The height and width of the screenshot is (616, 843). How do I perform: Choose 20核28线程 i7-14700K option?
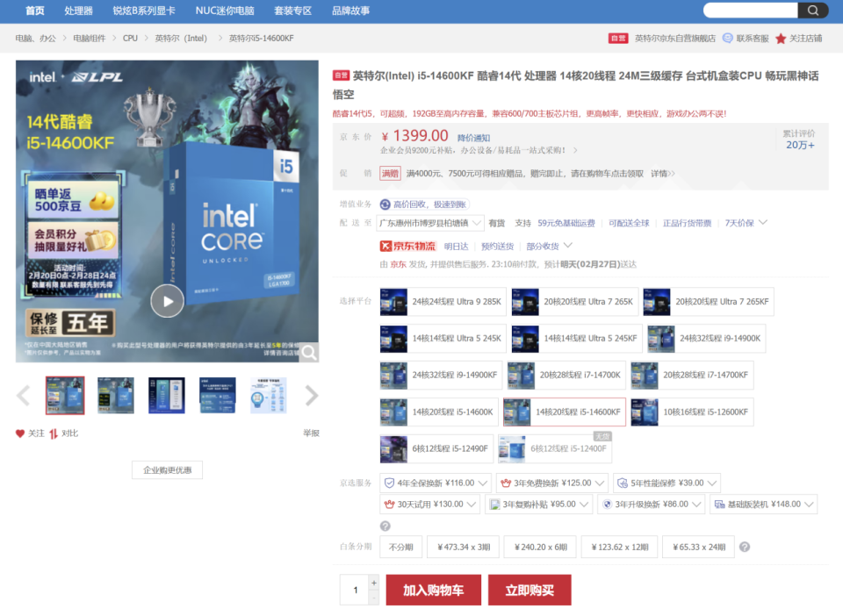[x=566, y=375]
